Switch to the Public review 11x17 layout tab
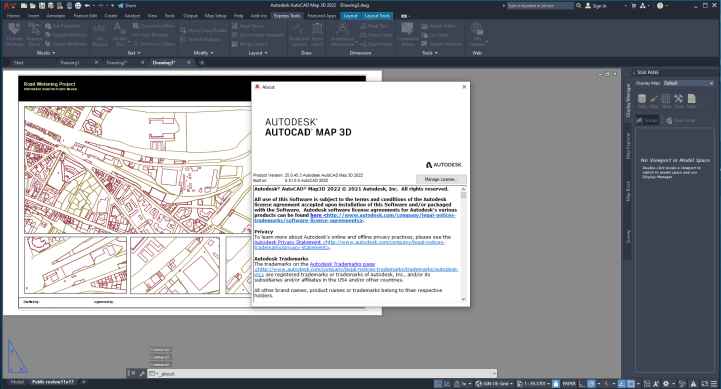 coord(52,382)
